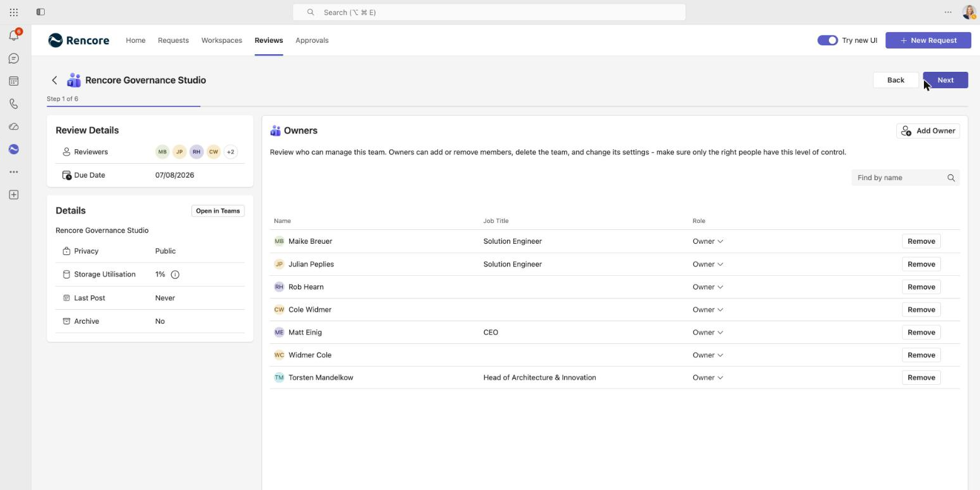
Task: Expand Julian Peplies' Owner role dropdown
Action: (x=708, y=265)
